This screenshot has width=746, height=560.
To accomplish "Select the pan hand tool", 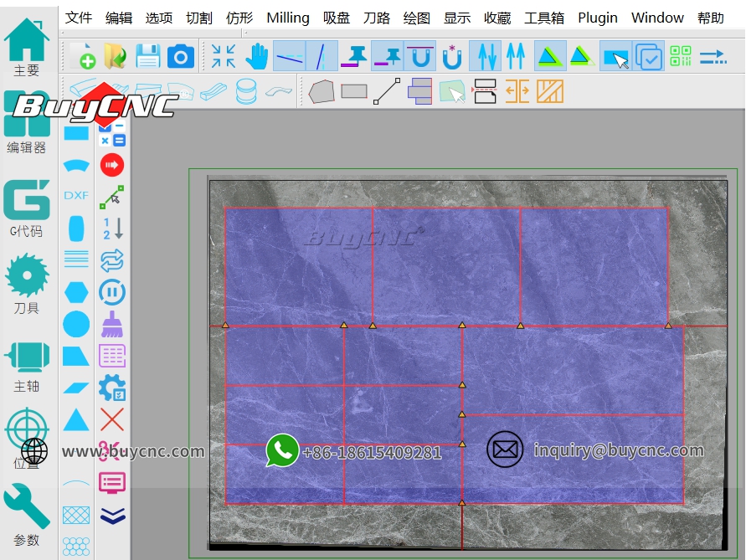I will pyautogui.click(x=257, y=57).
